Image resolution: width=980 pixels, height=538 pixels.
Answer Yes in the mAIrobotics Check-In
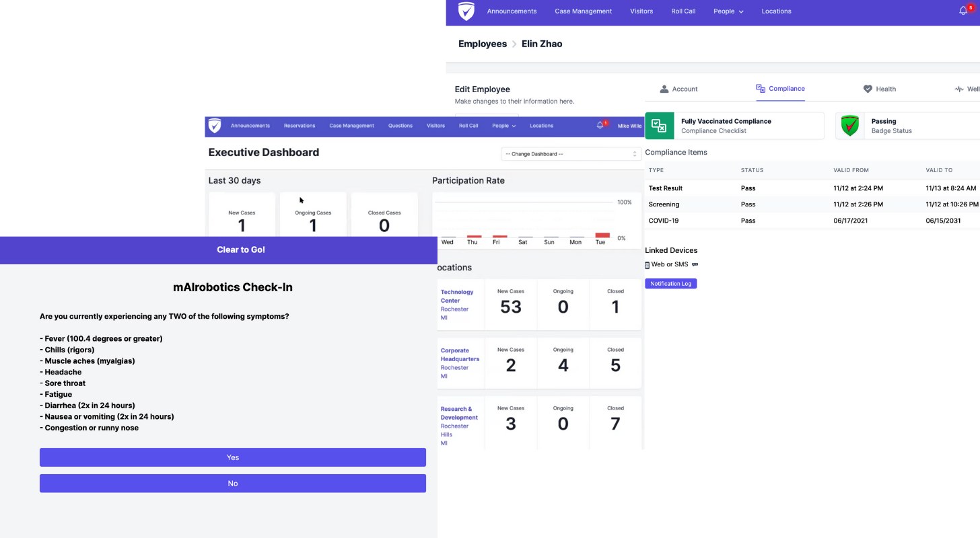tap(233, 457)
